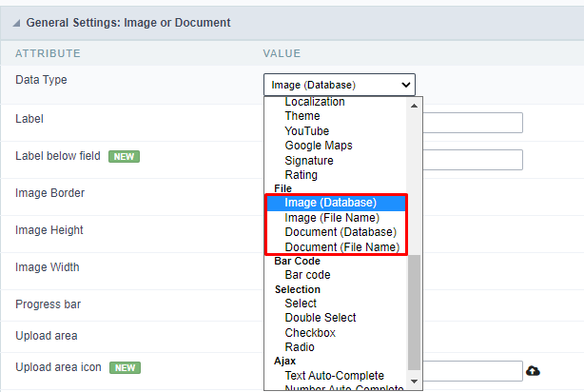Pick Radio data type
Viewport: 584px width, 392px height.
coord(300,347)
